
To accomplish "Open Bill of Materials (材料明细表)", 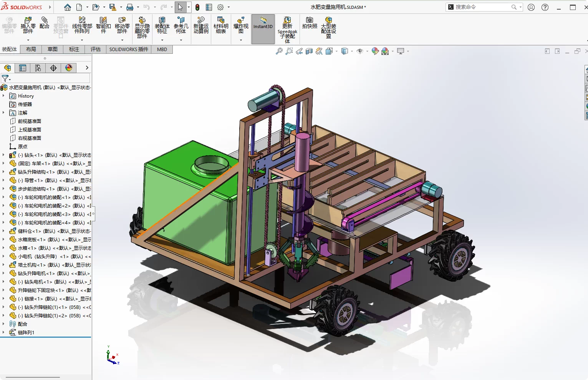I will [221, 25].
